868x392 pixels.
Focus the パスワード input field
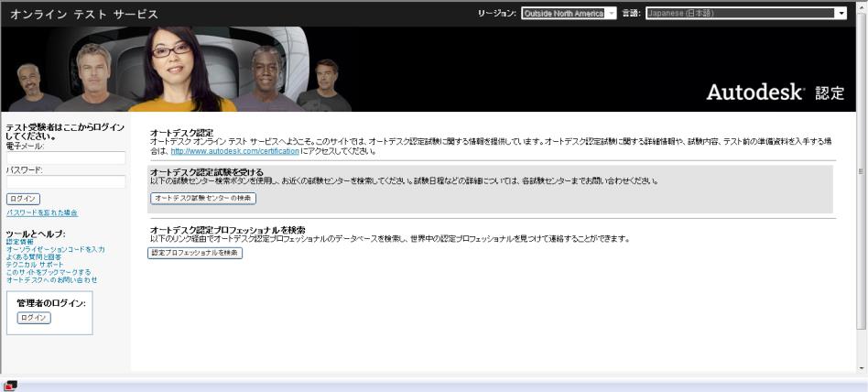[x=66, y=181]
